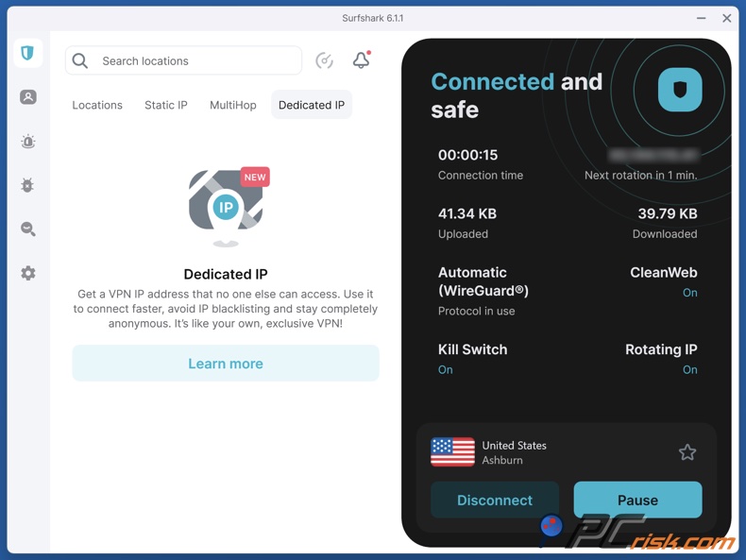Toggle the Kill Switch On status

[x=446, y=369]
